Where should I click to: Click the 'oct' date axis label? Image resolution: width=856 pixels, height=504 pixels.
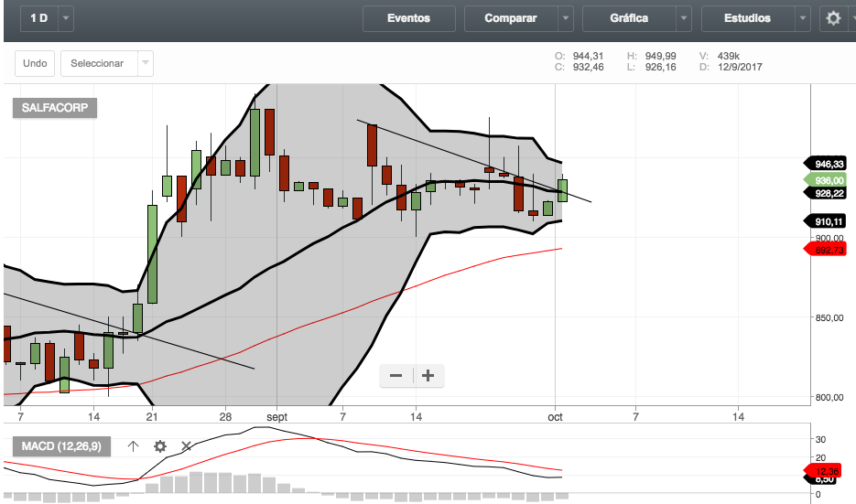555,417
